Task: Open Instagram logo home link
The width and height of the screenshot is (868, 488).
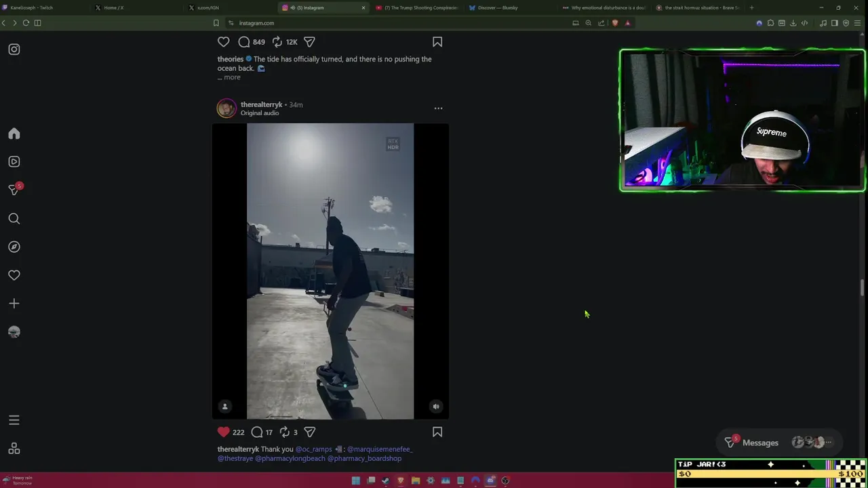Action: [x=14, y=49]
